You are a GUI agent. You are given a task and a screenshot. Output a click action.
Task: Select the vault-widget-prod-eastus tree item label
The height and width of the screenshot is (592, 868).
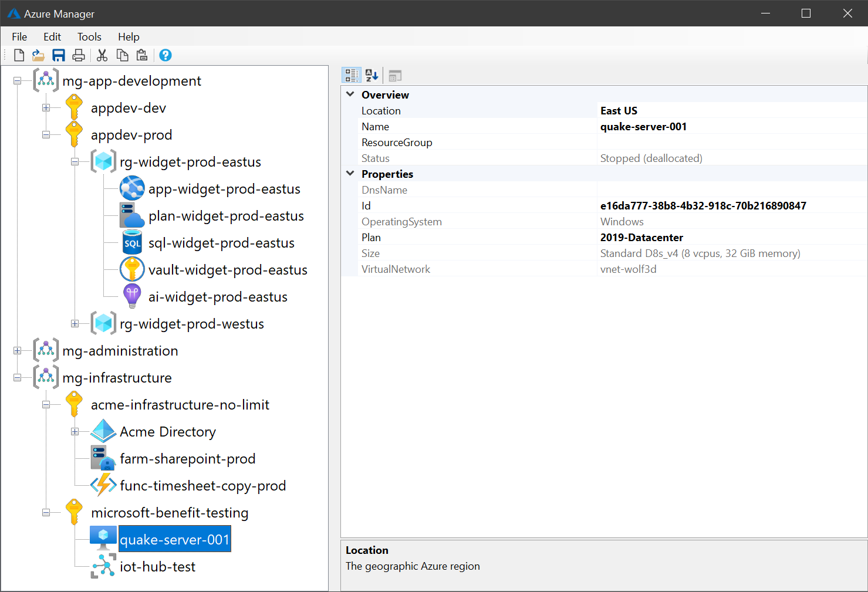228,270
